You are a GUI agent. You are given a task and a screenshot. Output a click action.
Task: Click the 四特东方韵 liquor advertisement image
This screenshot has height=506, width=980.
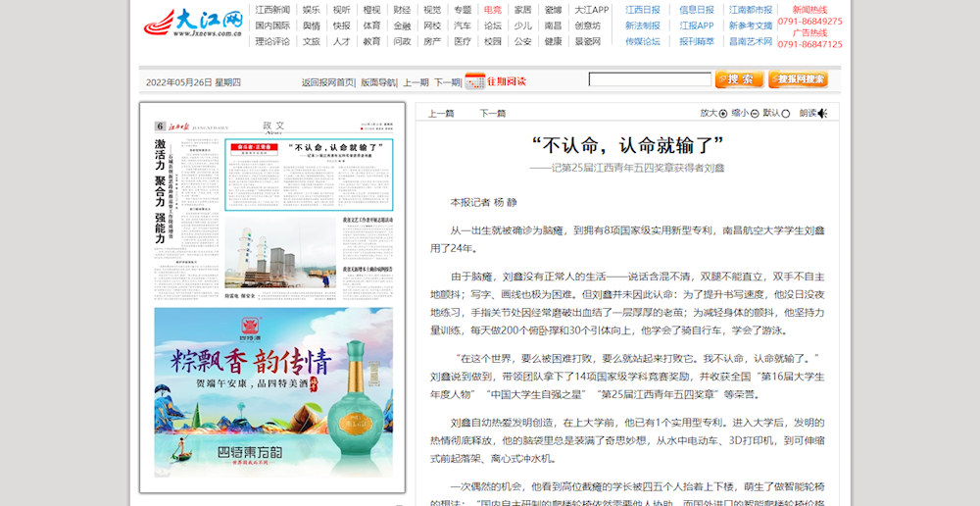273,392
